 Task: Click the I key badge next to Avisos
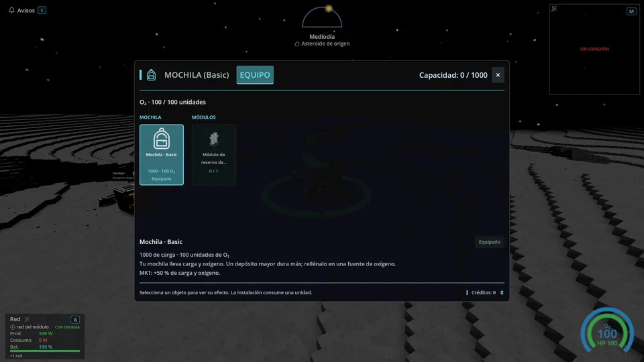(42, 10)
